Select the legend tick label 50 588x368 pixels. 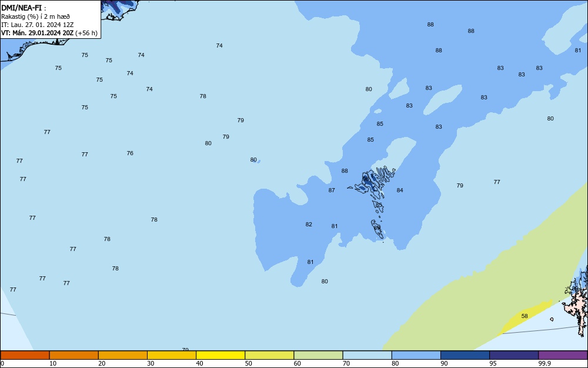tap(248, 363)
